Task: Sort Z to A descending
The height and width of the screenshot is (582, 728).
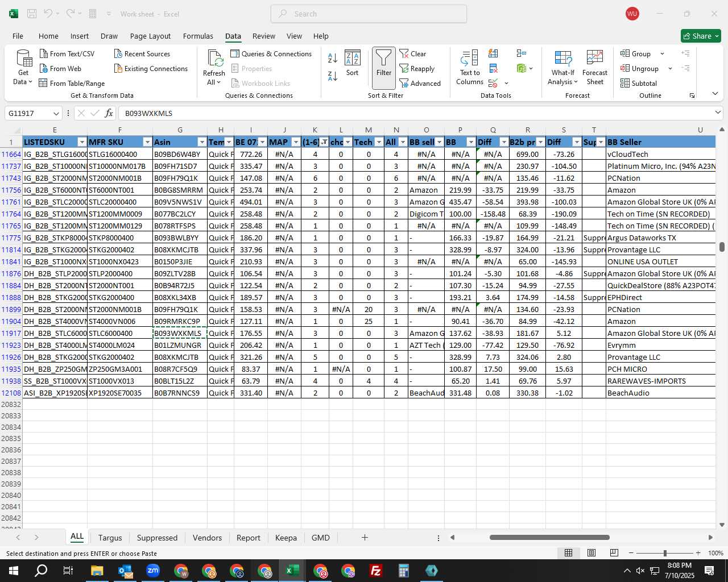Action: [x=333, y=76]
